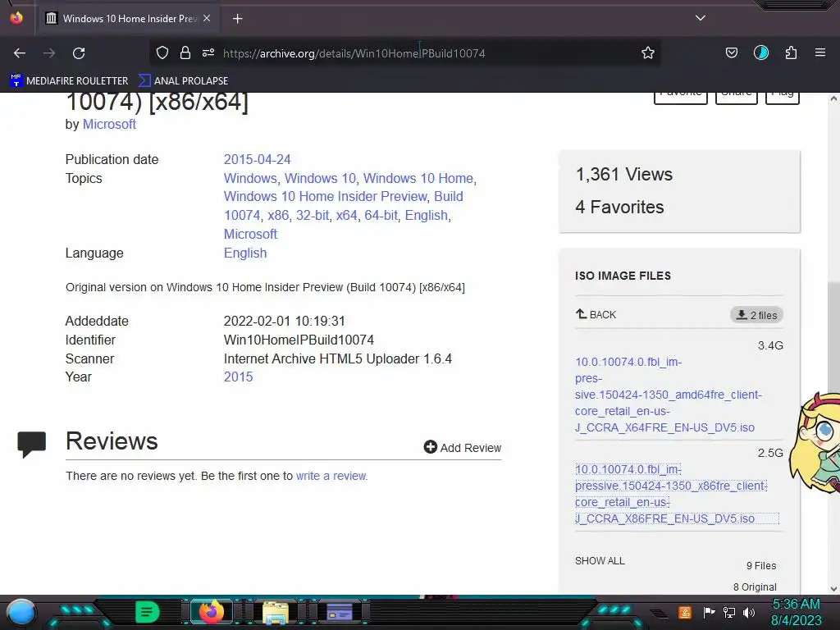Open the purple window app on taskbar
The width and height of the screenshot is (840, 630).
pyautogui.click(x=339, y=612)
